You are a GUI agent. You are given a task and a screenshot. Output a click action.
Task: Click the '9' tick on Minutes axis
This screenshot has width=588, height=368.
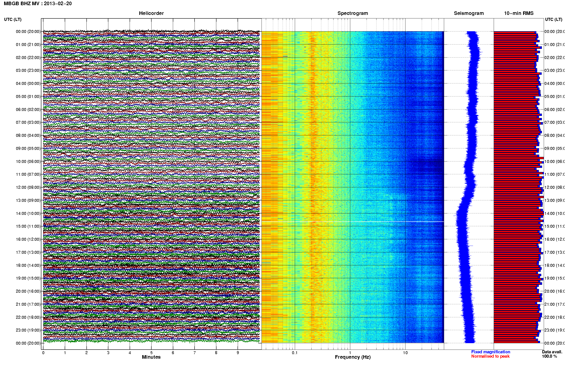coord(238,353)
